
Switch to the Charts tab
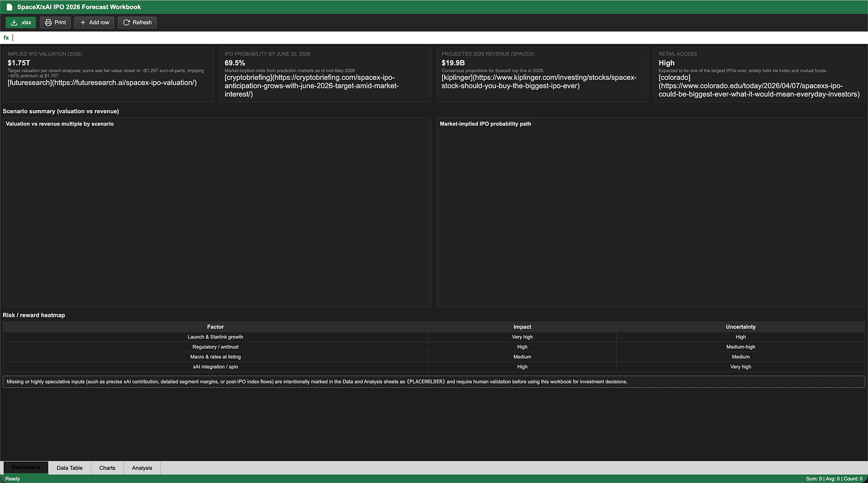pyautogui.click(x=107, y=468)
